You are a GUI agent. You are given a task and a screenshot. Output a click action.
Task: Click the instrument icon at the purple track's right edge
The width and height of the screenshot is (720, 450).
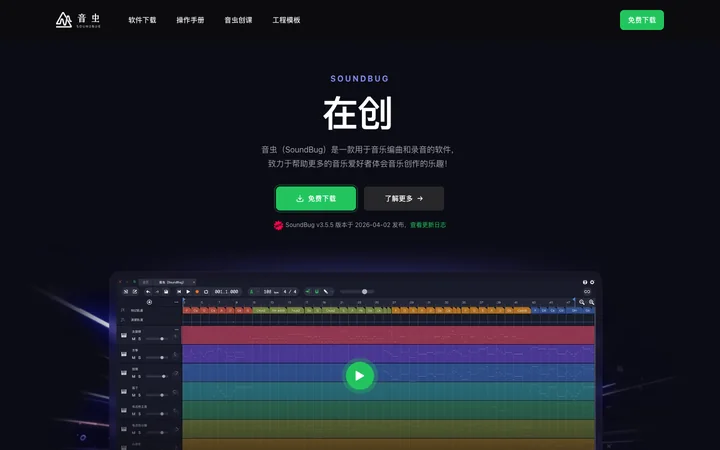(x=175, y=354)
